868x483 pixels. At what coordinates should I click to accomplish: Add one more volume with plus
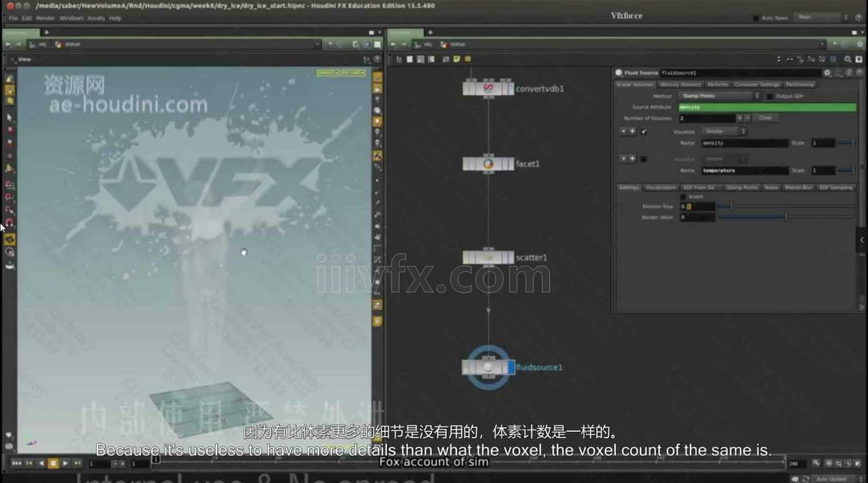pyautogui.click(x=739, y=118)
